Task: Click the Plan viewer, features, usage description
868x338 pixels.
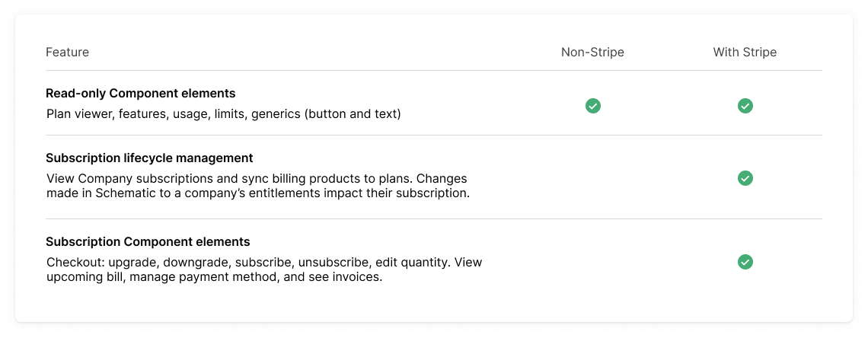Action: pyautogui.click(x=223, y=114)
